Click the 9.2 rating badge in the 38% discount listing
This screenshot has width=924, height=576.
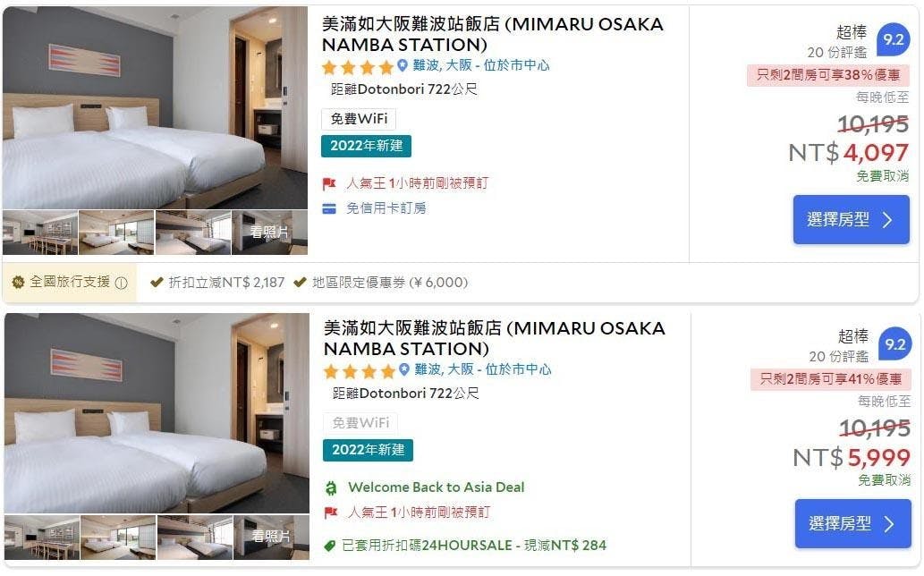pos(894,40)
